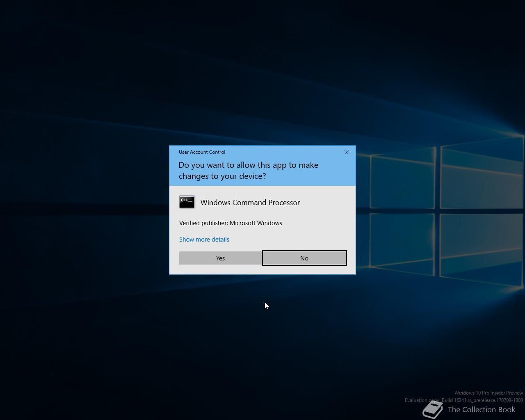This screenshot has width=525, height=420.
Task: Click Yes to allow the app
Action: [220, 258]
